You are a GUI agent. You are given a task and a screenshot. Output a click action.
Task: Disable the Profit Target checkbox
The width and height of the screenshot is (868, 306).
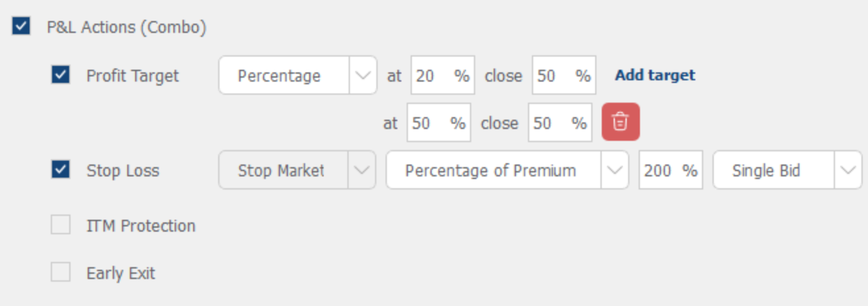point(61,75)
